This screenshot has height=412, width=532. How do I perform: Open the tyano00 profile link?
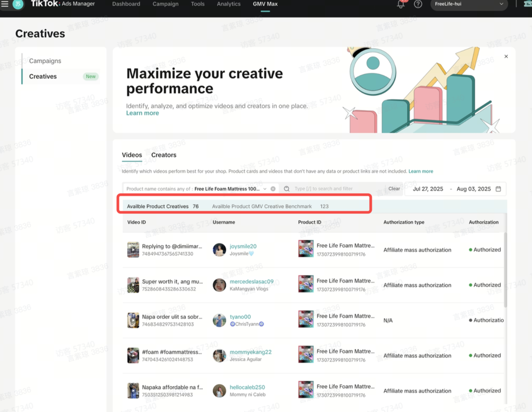[240, 317]
